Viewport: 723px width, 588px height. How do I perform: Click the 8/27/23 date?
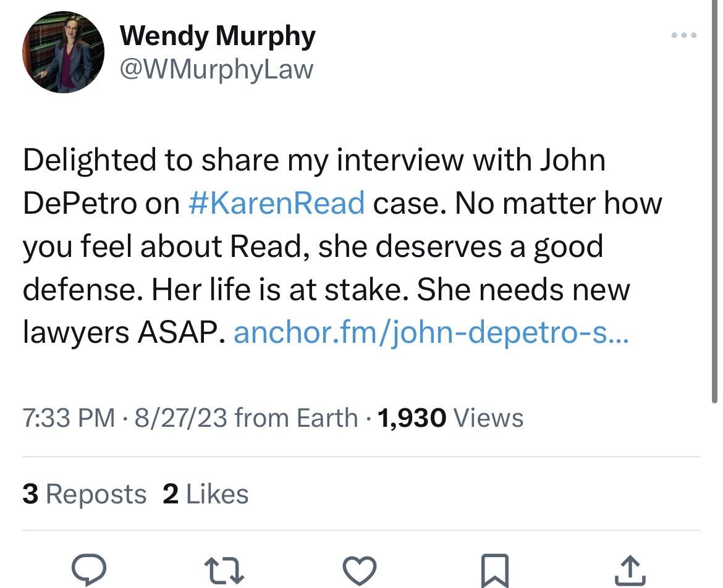pos(179,418)
